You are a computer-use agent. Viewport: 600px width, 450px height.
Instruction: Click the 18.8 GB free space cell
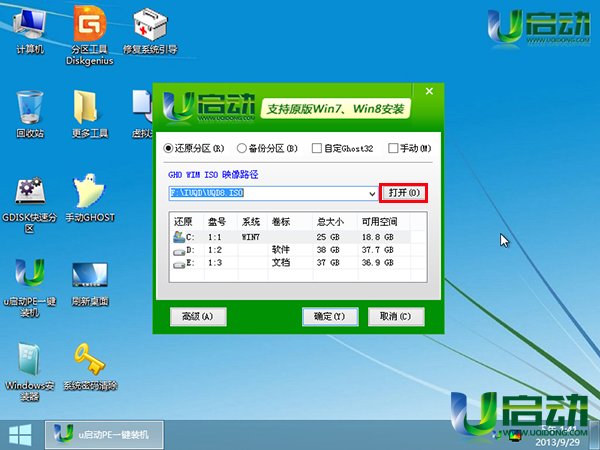coord(378,237)
